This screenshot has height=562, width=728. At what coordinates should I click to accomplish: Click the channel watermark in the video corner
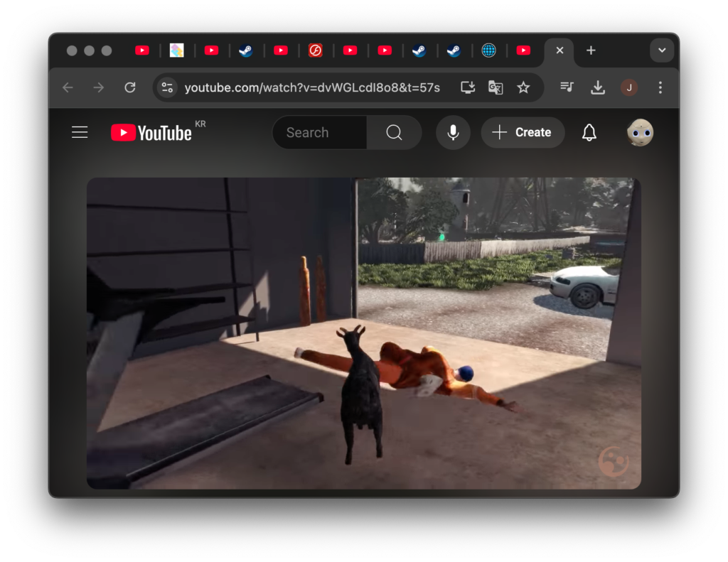click(x=613, y=462)
